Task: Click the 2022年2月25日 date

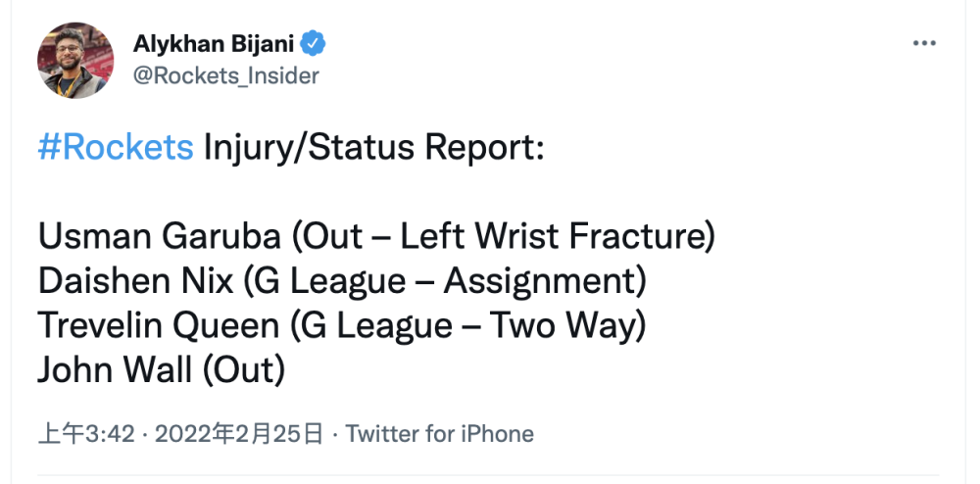Action: 238,433
